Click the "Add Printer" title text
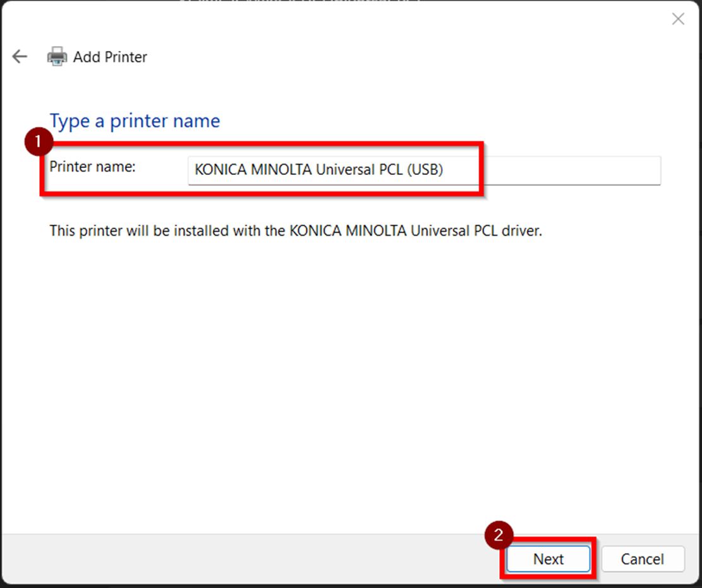Viewport: 702px width, 588px height. coord(110,57)
